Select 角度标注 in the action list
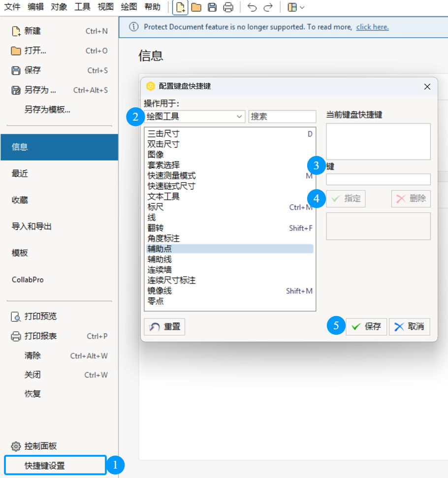The image size is (448, 478). pos(230,238)
